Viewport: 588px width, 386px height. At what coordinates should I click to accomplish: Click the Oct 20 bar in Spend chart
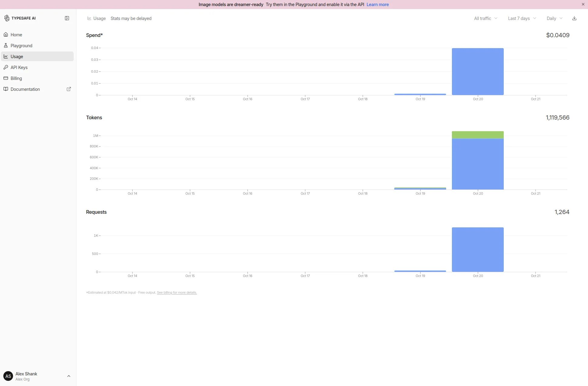[x=478, y=71]
